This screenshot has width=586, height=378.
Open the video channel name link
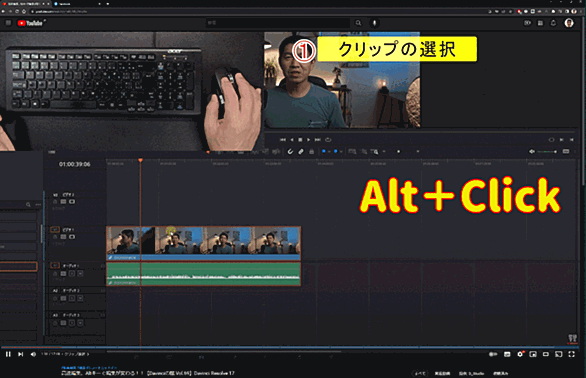89,368
